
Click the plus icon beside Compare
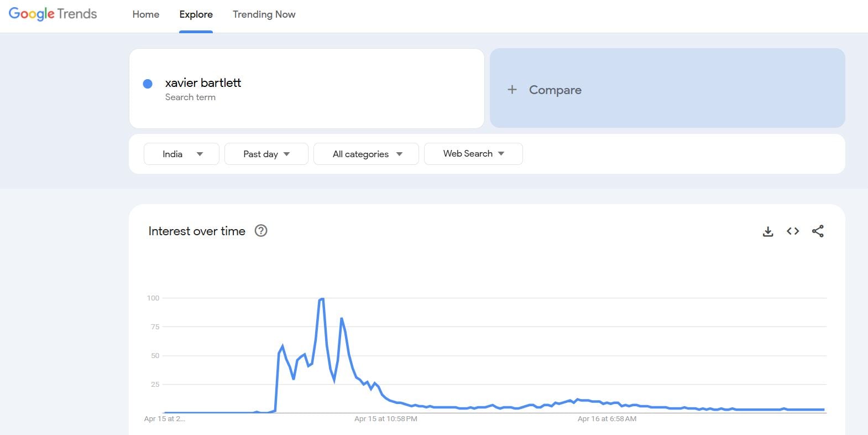pyautogui.click(x=512, y=90)
